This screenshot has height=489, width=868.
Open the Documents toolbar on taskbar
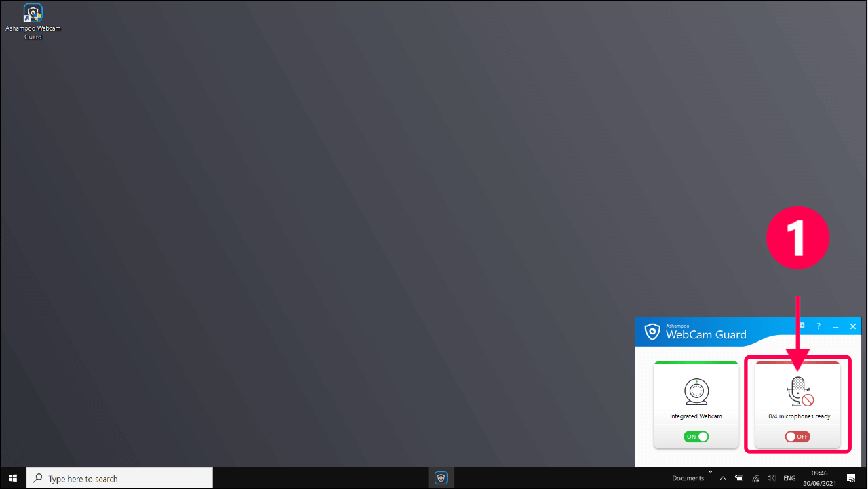688,478
